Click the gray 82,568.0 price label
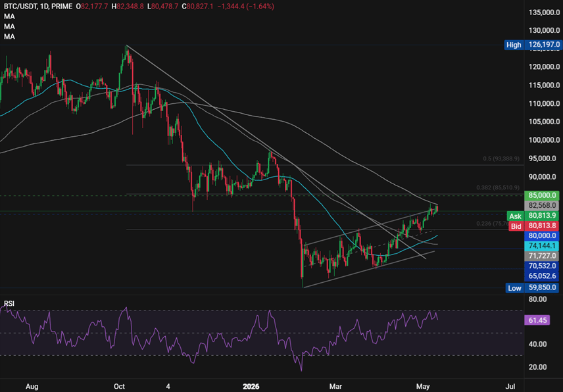Viewport: 563px width, 392px height. 542,206
